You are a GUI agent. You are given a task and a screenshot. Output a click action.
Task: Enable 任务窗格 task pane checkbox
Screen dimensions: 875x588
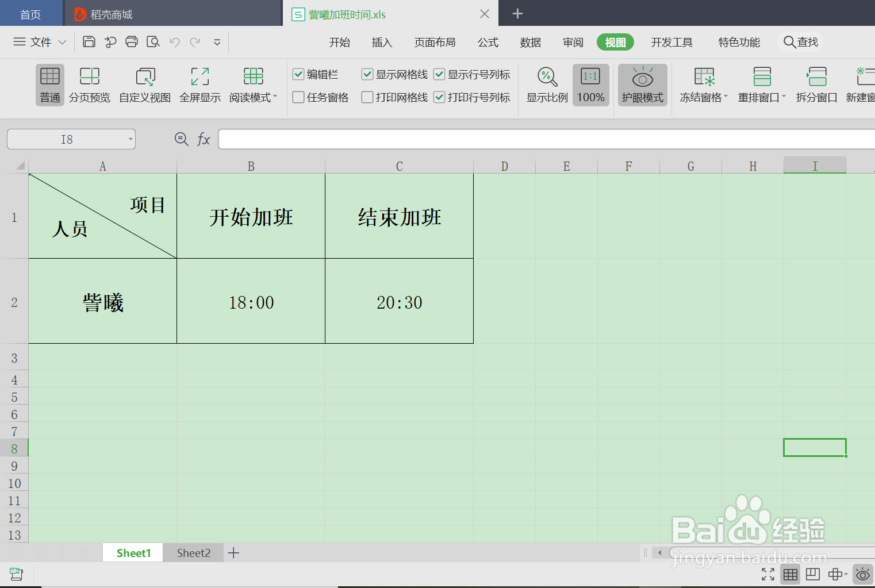[x=298, y=97]
